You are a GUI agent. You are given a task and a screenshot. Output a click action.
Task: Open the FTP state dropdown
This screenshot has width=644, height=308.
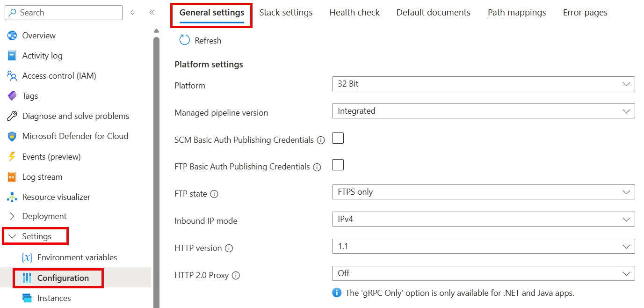[484, 192]
